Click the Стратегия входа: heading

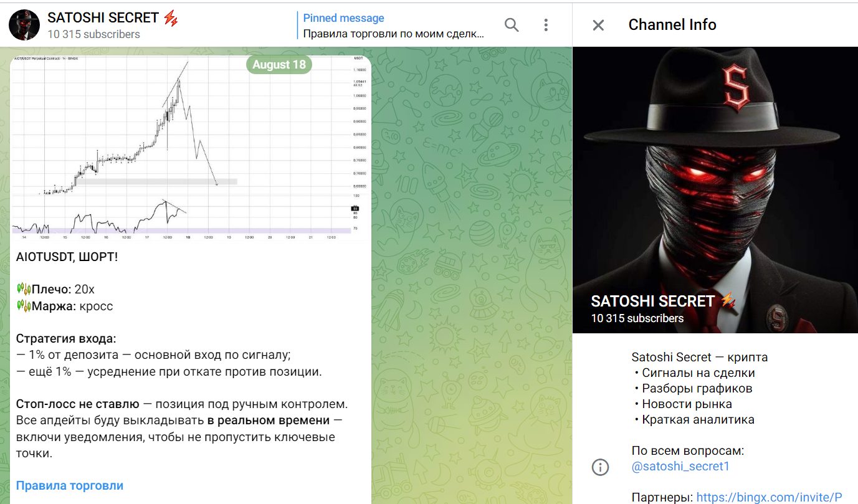tap(66, 339)
